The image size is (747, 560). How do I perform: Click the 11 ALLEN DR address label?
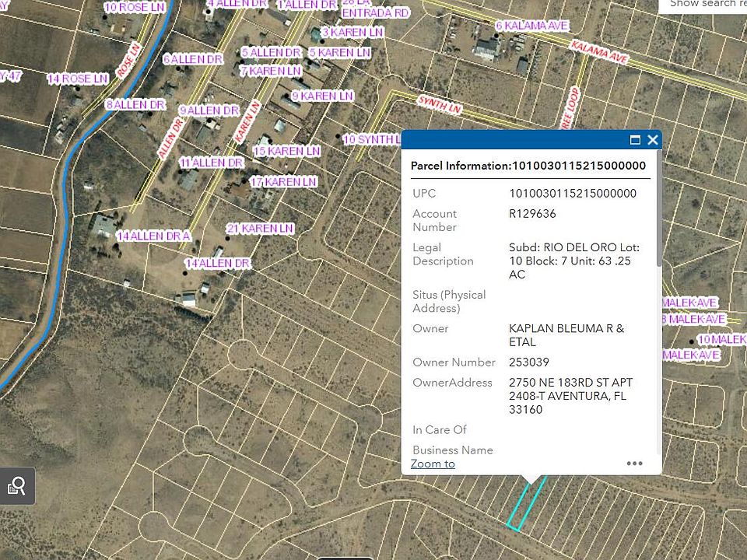(x=212, y=163)
